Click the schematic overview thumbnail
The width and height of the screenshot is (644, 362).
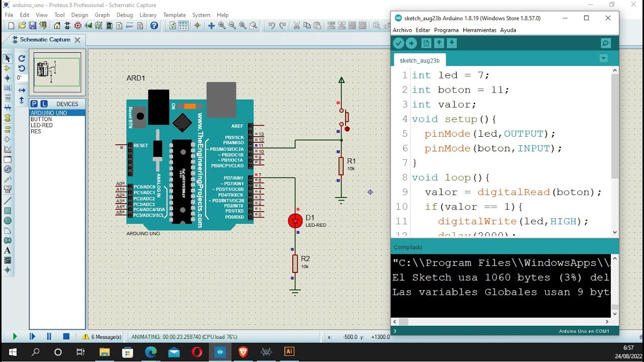(x=57, y=72)
